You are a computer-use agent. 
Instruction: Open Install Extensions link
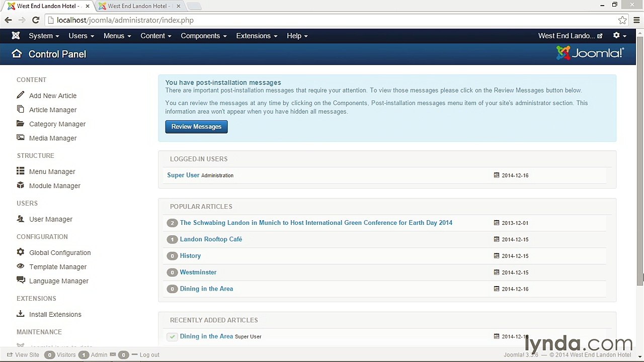click(x=55, y=314)
